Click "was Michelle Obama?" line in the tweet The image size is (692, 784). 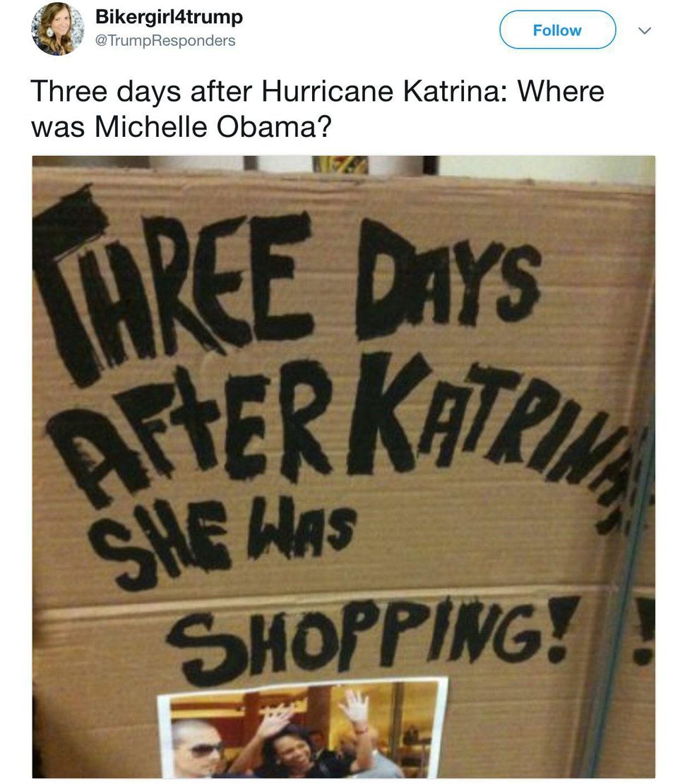181,126
